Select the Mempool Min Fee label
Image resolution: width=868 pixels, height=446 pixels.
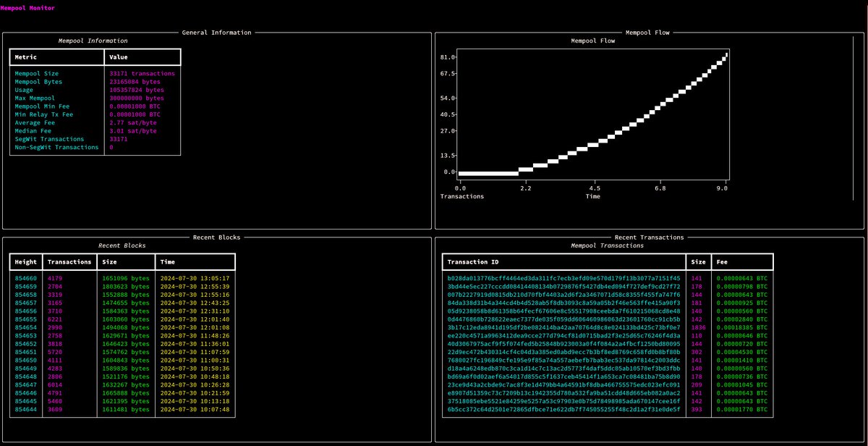(43, 106)
